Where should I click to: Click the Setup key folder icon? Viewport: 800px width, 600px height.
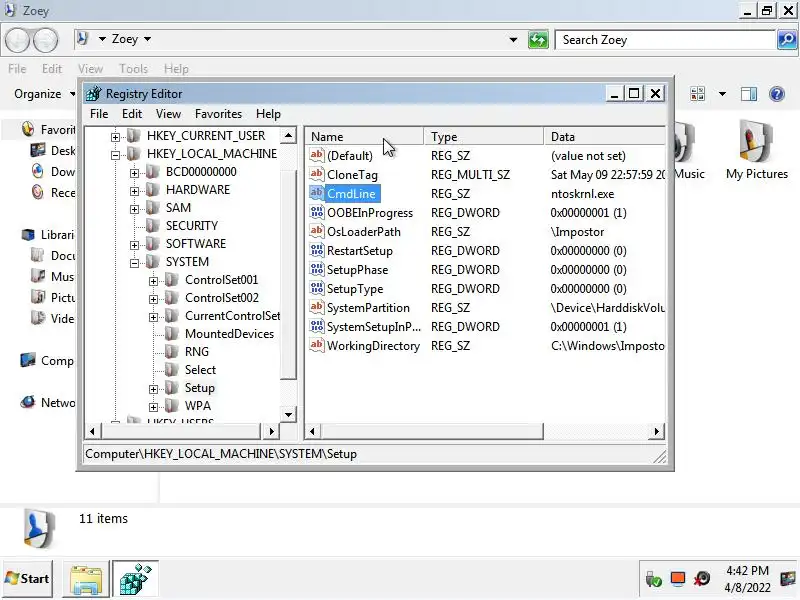pos(172,388)
